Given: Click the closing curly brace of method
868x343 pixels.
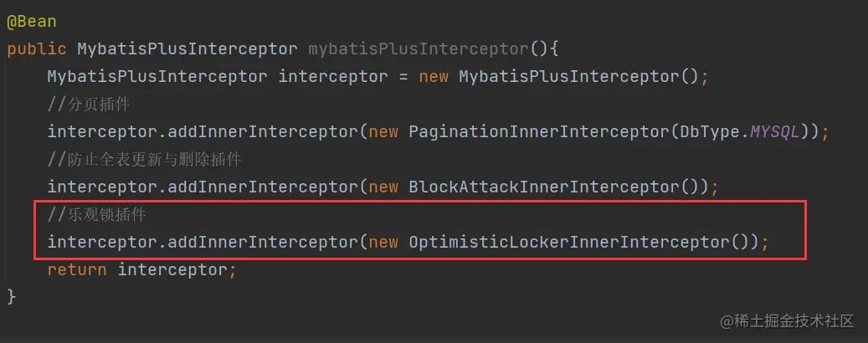Looking at the screenshot, I should [12, 297].
